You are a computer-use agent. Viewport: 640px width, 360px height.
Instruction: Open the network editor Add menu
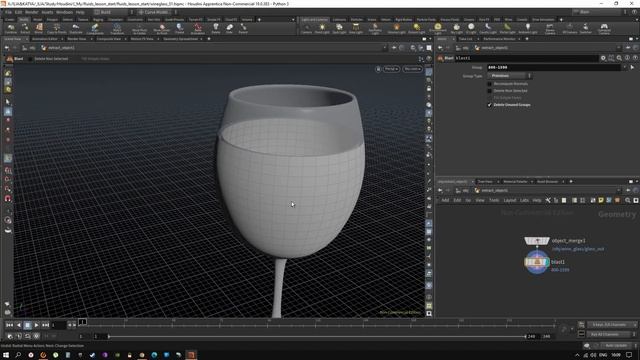point(445,200)
